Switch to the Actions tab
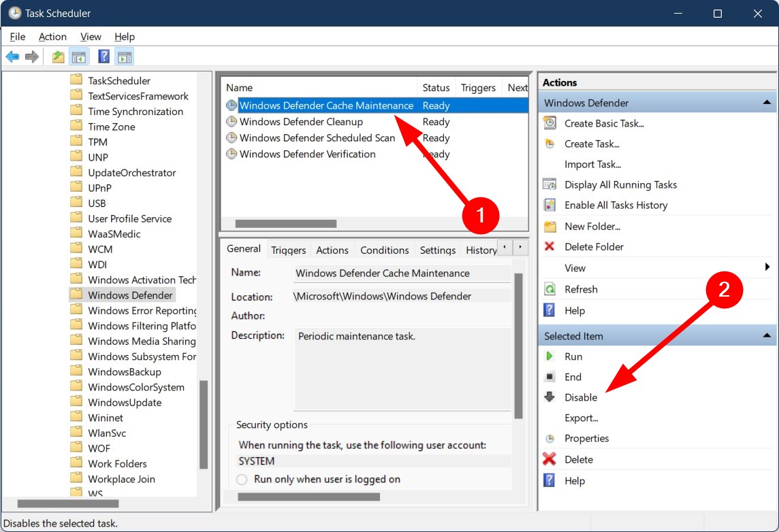This screenshot has height=532, width=779. (x=332, y=250)
